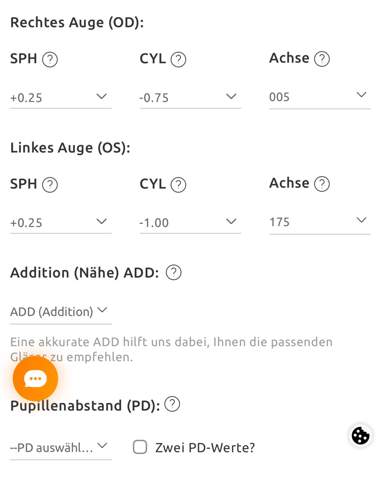Enable the Zwei PD-Werte checkbox
Screen dimensions: 381x480
click(140, 447)
